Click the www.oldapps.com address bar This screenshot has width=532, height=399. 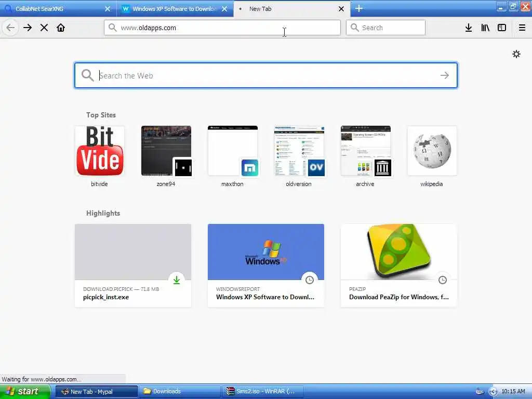[x=222, y=28]
